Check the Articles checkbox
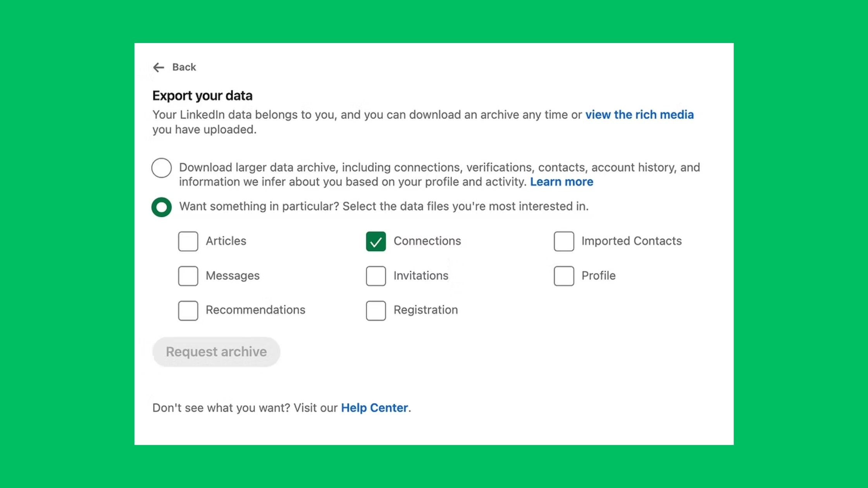The image size is (868, 488). (x=188, y=241)
